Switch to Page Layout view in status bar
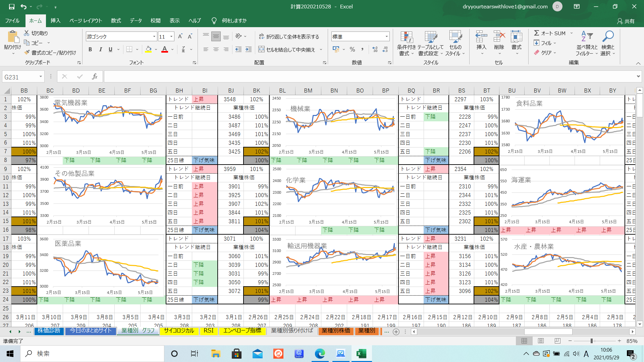Image resolution: width=644 pixels, height=362 pixels. click(x=541, y=341)
